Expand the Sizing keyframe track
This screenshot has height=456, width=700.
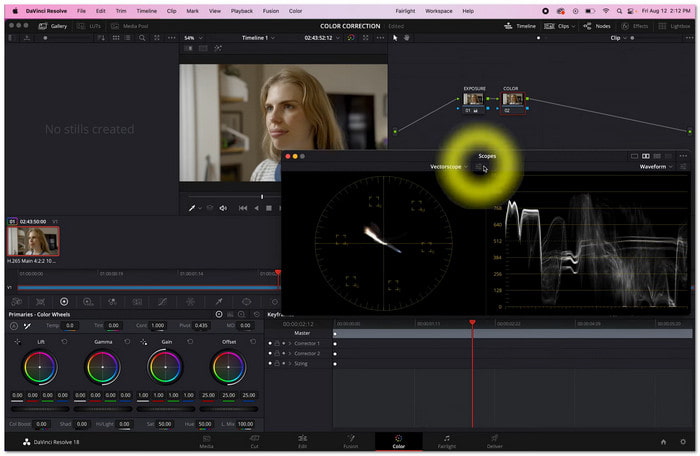point(290,364)
